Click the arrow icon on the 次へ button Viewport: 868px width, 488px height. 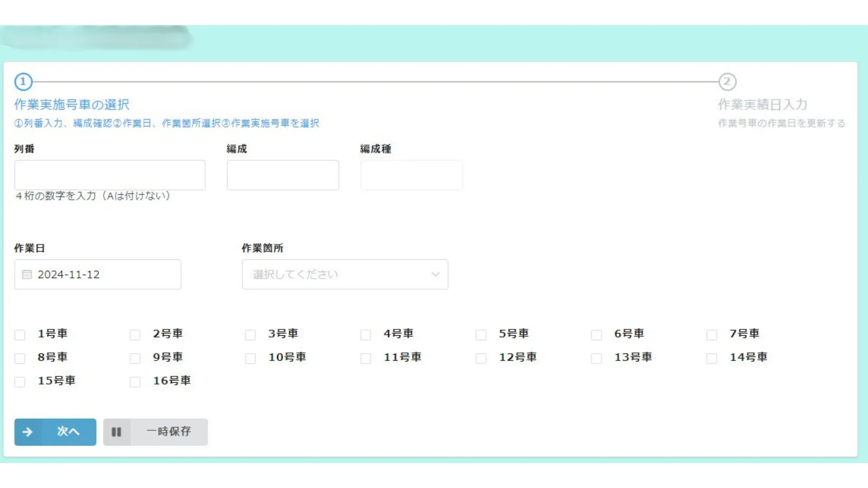click(x=28, y=432)
